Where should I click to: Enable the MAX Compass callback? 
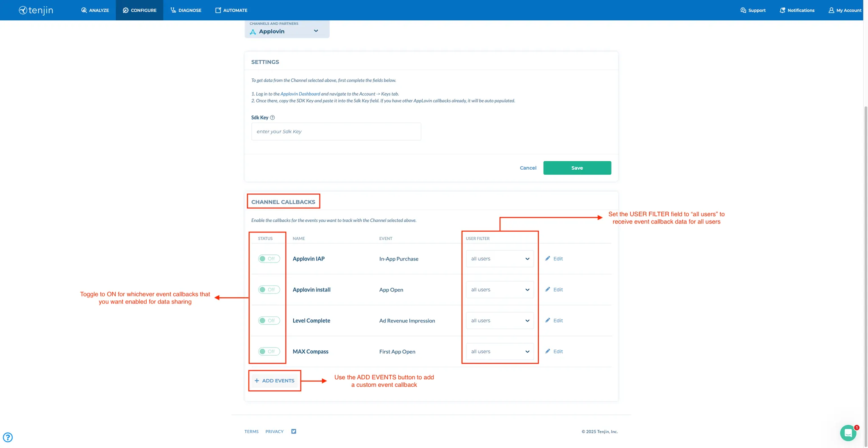(x=269, y=352)
